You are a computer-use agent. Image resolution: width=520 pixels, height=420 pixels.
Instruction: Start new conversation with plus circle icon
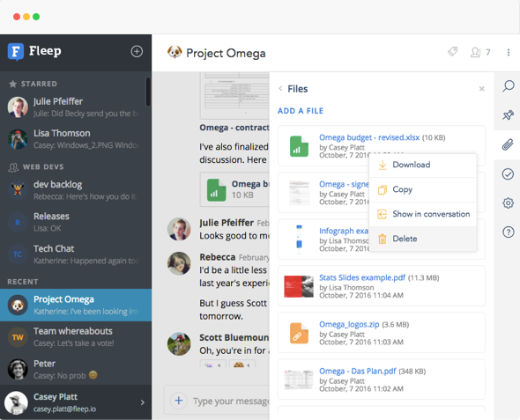(137, 51)
